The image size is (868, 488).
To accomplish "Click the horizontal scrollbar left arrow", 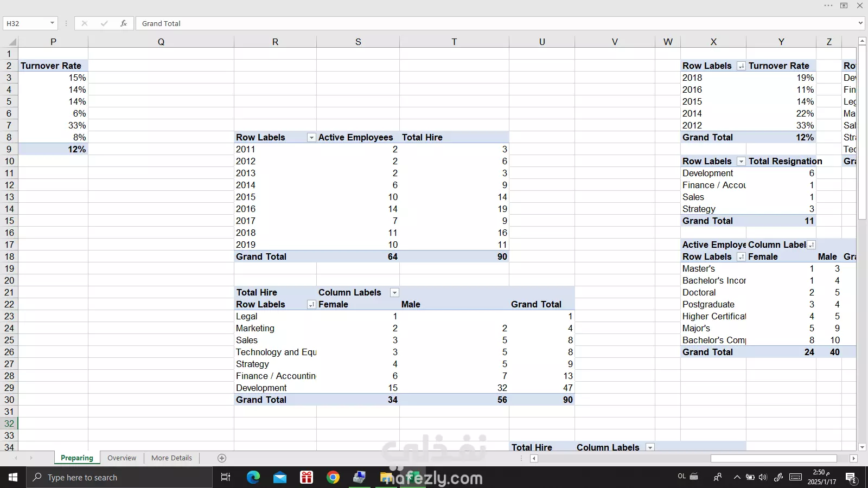I will coord(534,458).
